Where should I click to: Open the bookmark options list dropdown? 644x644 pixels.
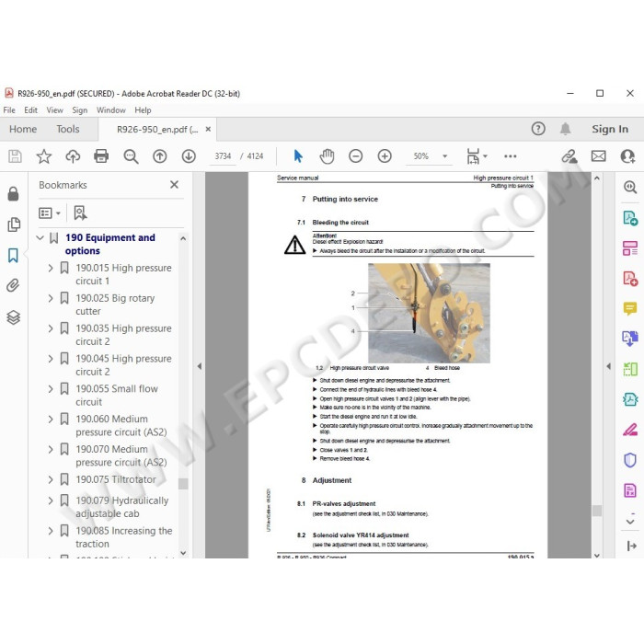click(x=50, y=213)
